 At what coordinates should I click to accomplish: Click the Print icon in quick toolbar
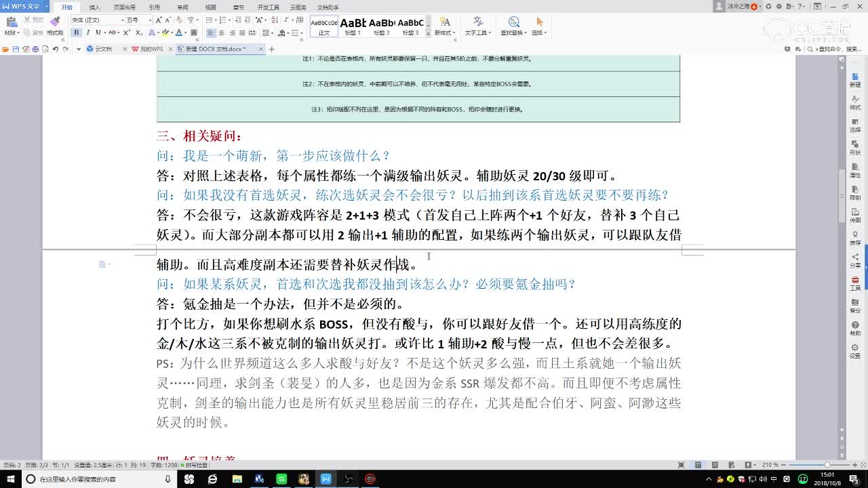[x=35, y=49]
